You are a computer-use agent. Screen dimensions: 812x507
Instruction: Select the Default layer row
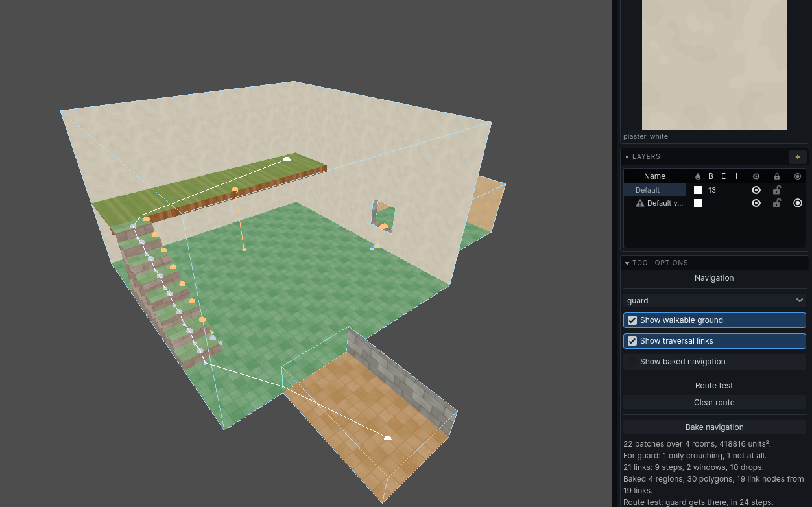point(715,190)
